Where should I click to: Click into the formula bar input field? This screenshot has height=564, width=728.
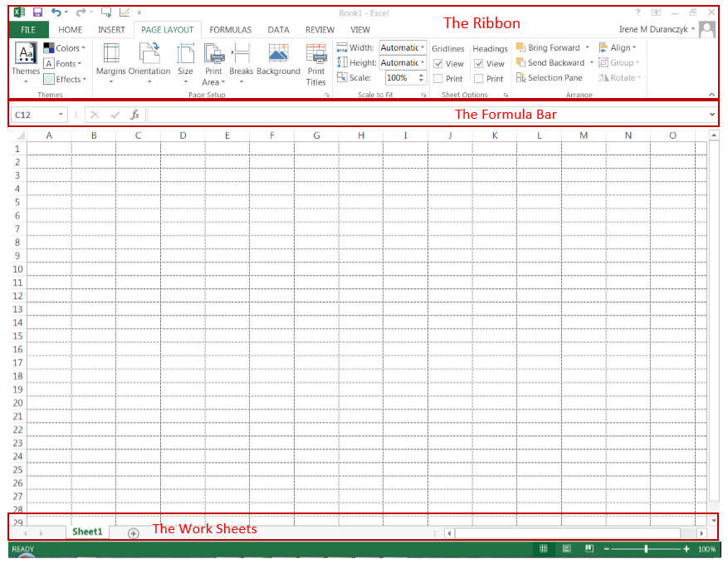[x=428, y=115]
